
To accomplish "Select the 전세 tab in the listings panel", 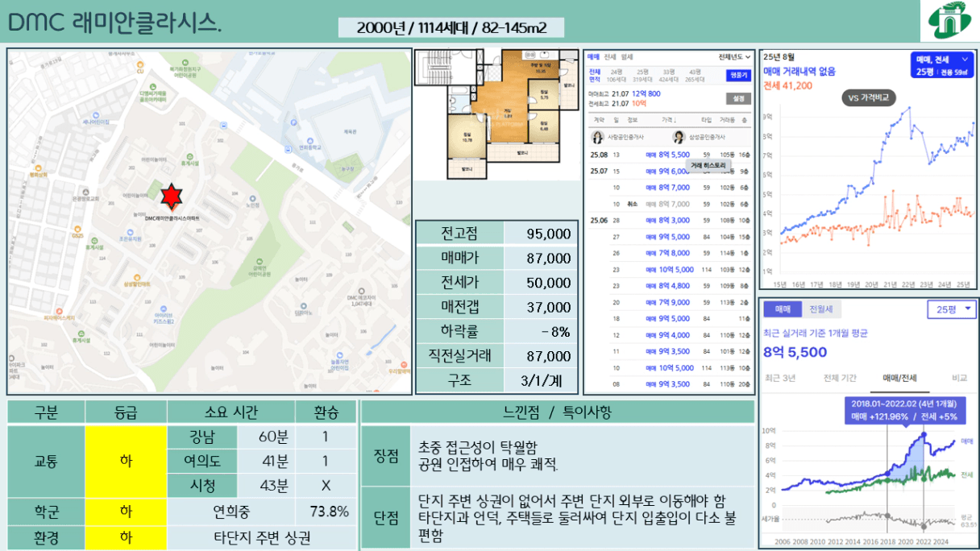I will 610,57.
